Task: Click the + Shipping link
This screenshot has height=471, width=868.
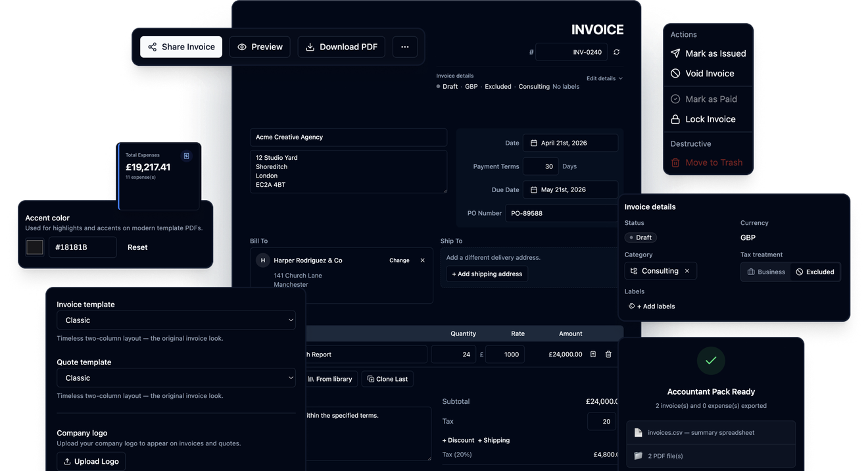Action: coord(494,440)
